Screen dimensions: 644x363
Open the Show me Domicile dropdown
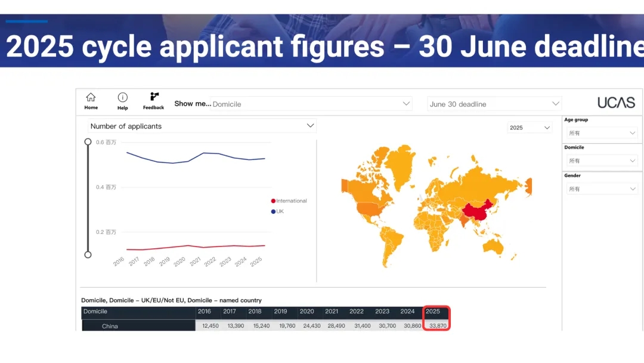pyautogui.click(x=311, y=104)
